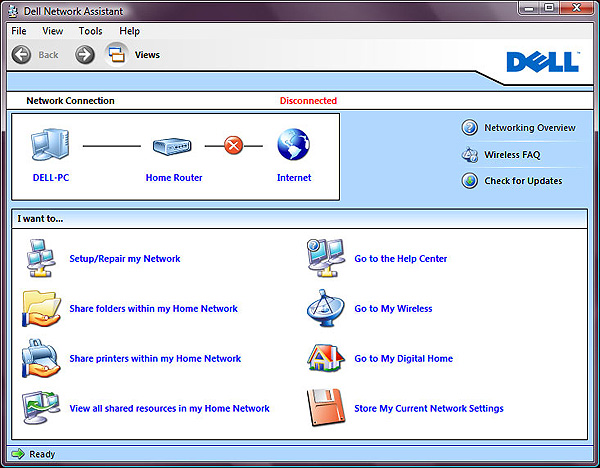This screenshot has width=600, height=468.
Task: Click the Dell Network Assistant title icon
Action: click(x=13, y=11)
